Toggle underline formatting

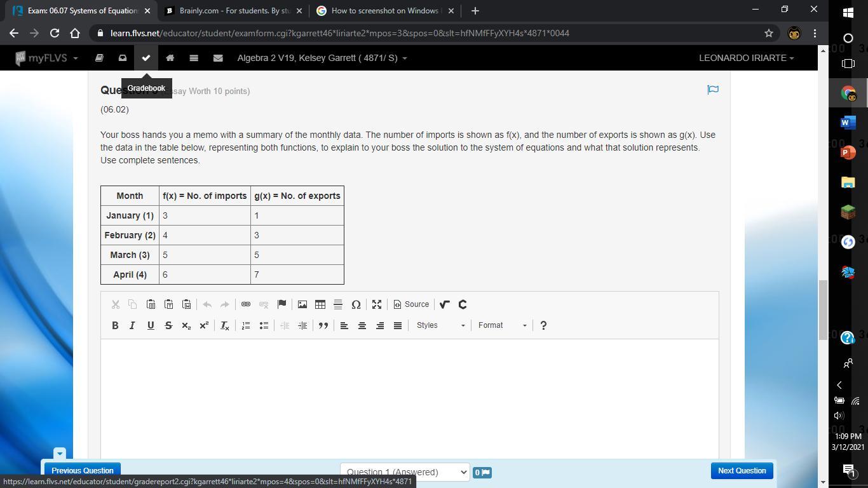click(151, 325)
